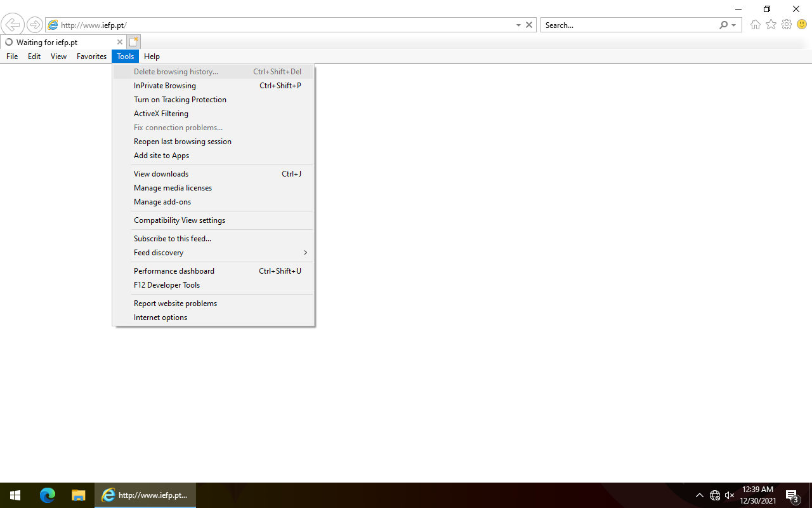
Task: Open the gear Tools settings icon
Action: [787, 25]
